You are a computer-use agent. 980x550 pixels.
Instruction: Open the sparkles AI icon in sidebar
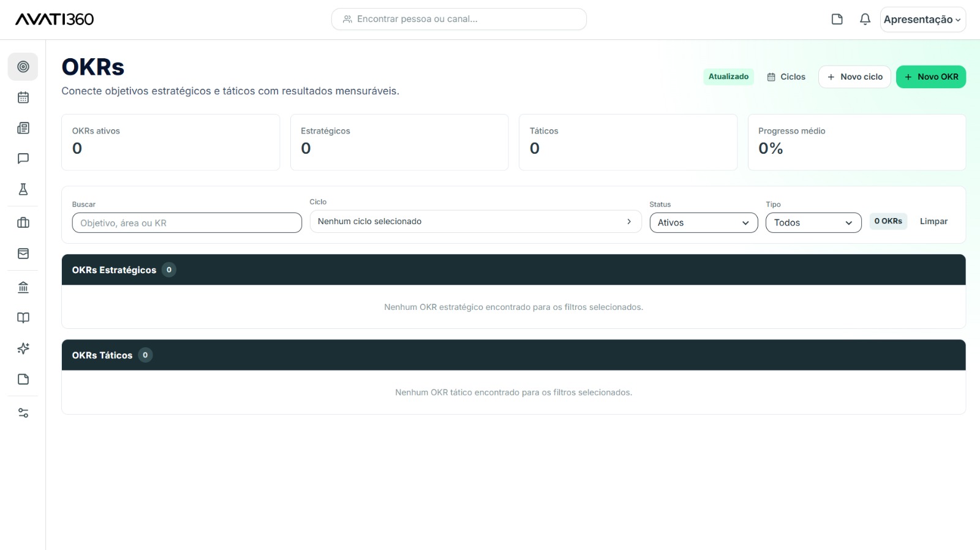pyautogui.click(x=23, y=348)
